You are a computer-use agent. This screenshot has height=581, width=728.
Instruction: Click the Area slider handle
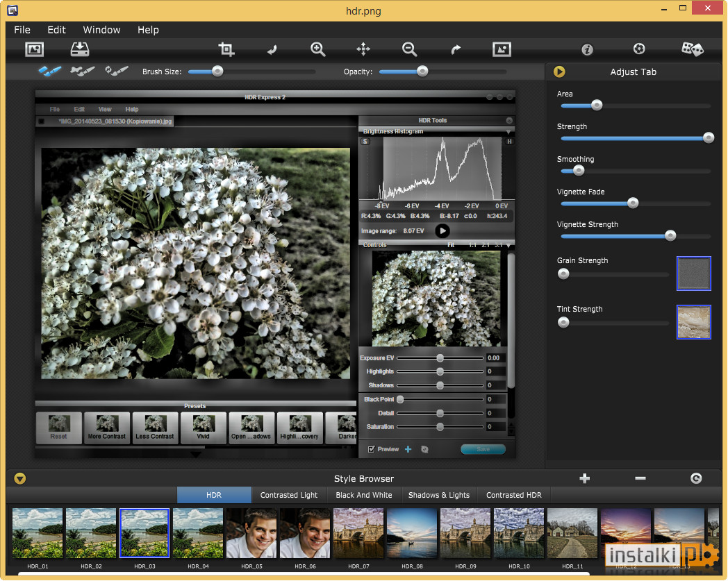tap(597, 106)
